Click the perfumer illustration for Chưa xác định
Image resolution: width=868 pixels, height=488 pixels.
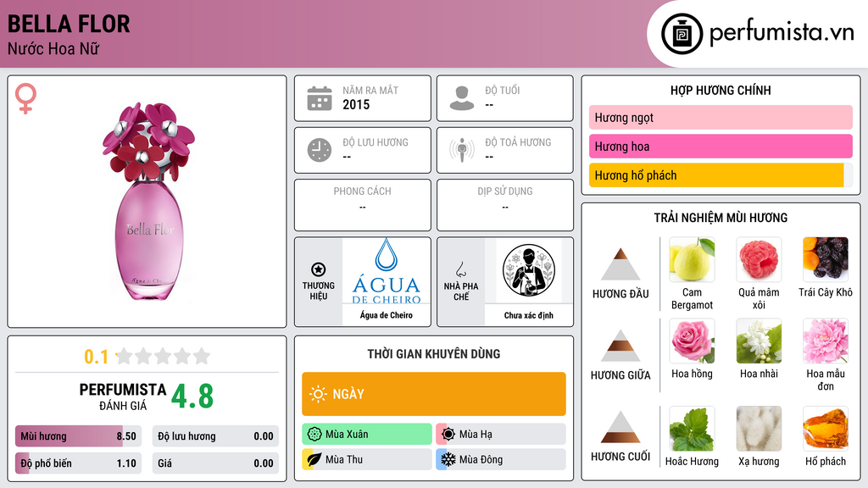[x=529, y=270]
